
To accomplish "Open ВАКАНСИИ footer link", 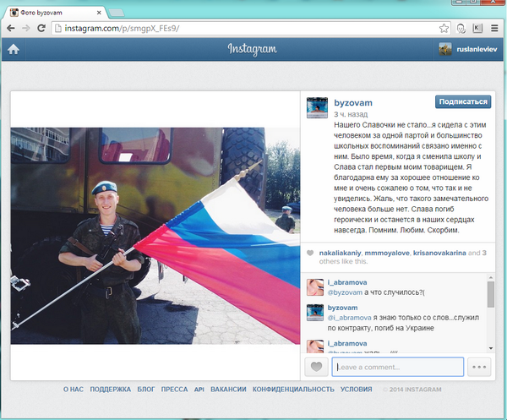I will (228, 390).
